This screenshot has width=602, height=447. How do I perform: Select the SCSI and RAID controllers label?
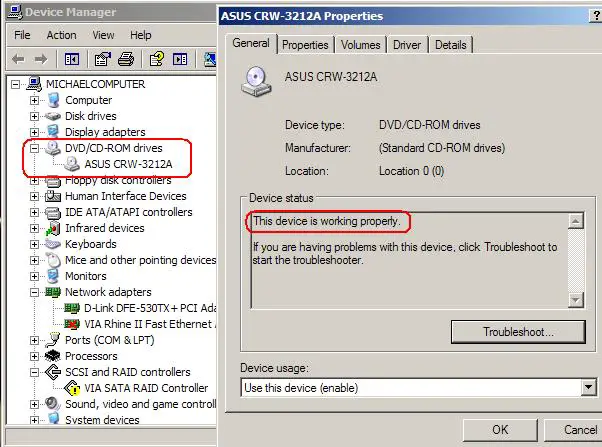[128, 372]
